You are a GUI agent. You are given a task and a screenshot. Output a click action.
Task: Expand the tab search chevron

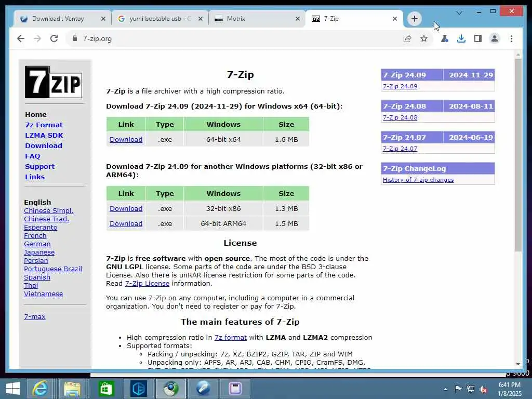coord(459,13)
